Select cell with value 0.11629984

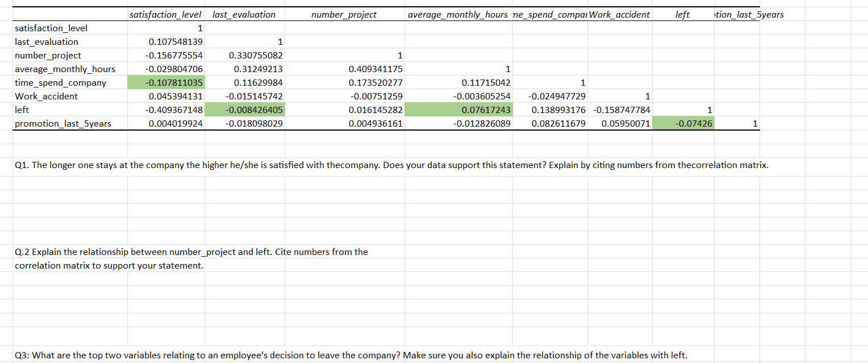tap(244, 82)
